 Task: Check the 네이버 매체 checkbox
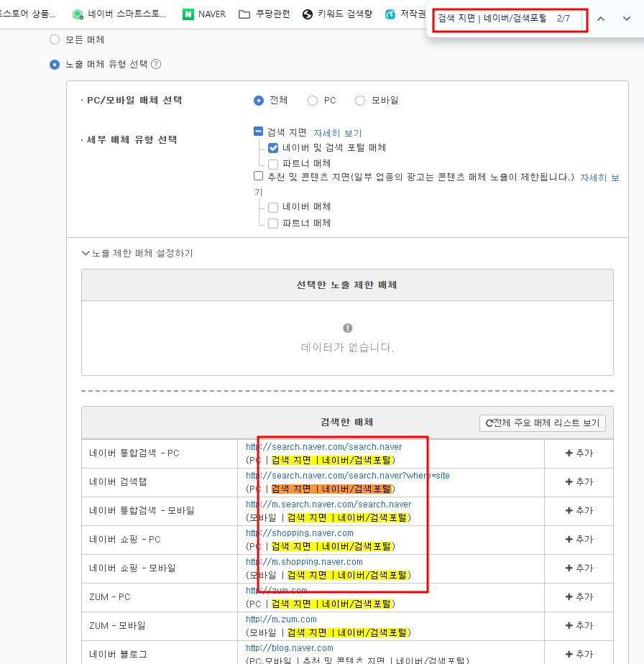coord(273,207)
